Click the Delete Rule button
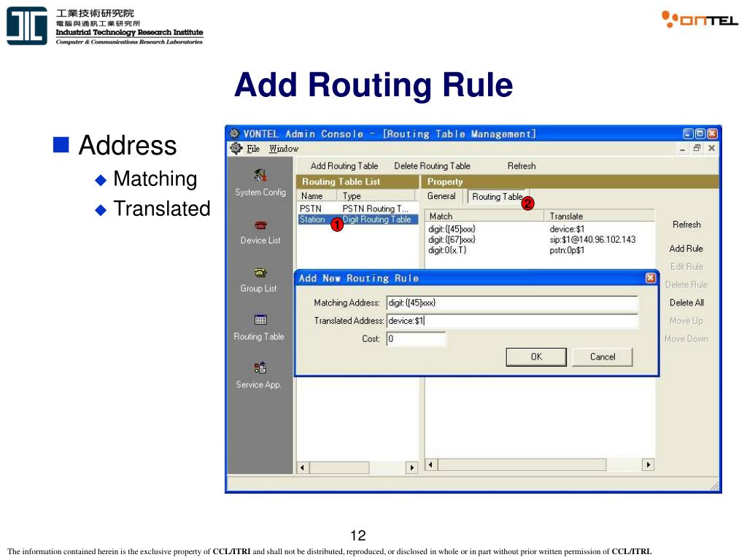Viewport: 747px width, 560px height. (686, 284)
